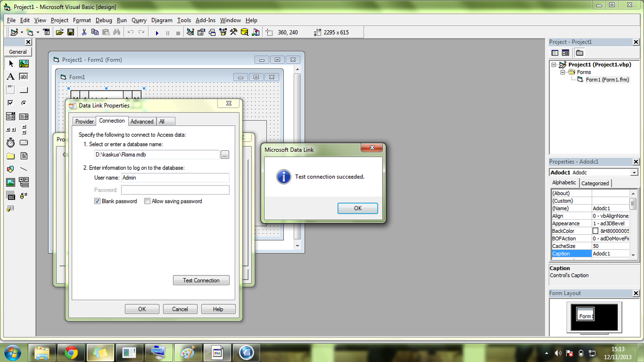Click View Code icon in Project panel
Screen dimensions: 644x362
555,53
